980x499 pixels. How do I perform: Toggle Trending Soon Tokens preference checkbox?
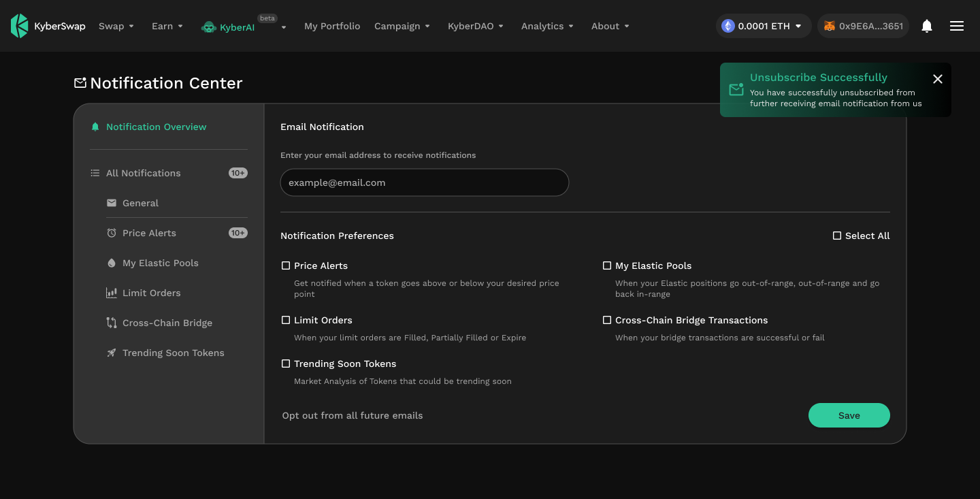286,364
